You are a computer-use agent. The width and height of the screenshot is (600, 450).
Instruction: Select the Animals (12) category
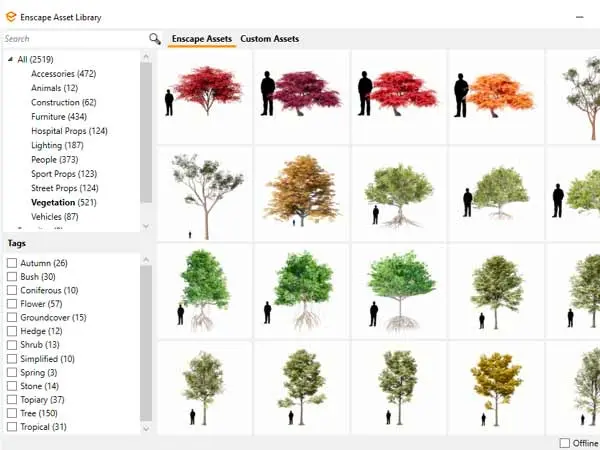(54, 88)
